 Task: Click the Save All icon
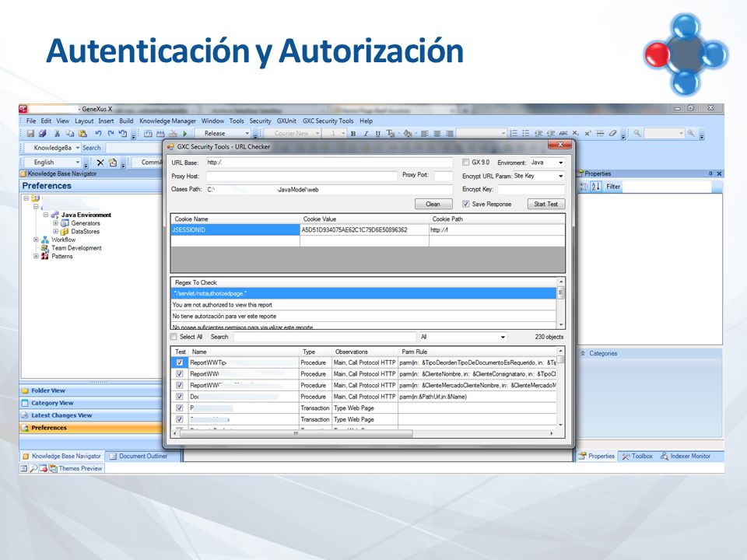pos(42,134)
